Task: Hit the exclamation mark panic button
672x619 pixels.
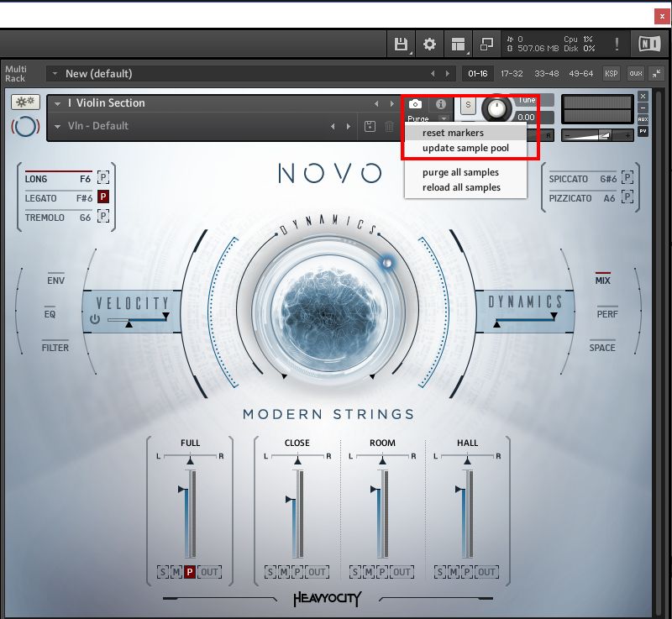Action: (617, 44)
